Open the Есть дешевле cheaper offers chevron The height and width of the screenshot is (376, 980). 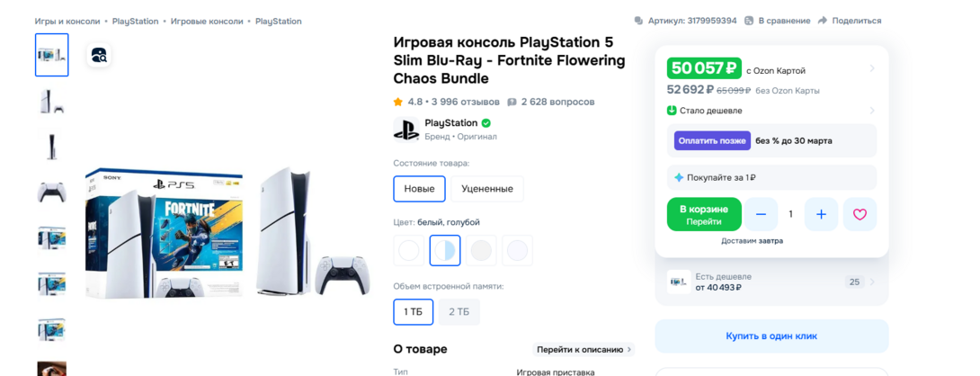pos(872,282)
